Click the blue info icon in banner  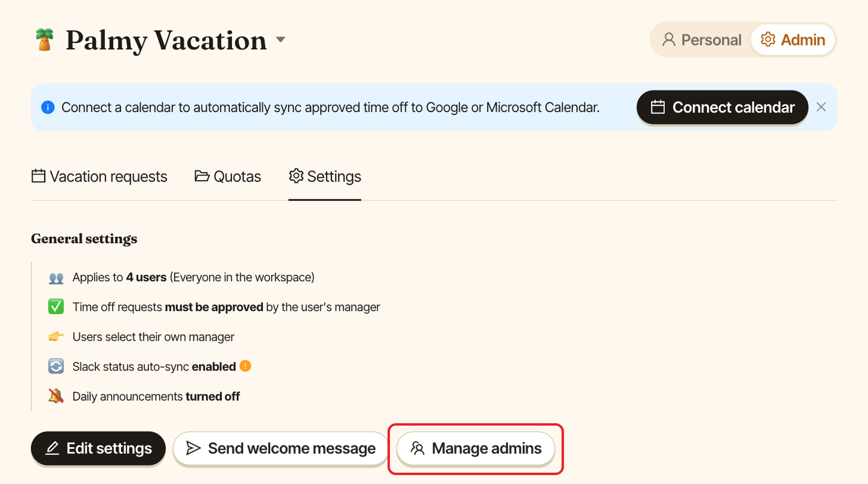(x=48, y=107)
